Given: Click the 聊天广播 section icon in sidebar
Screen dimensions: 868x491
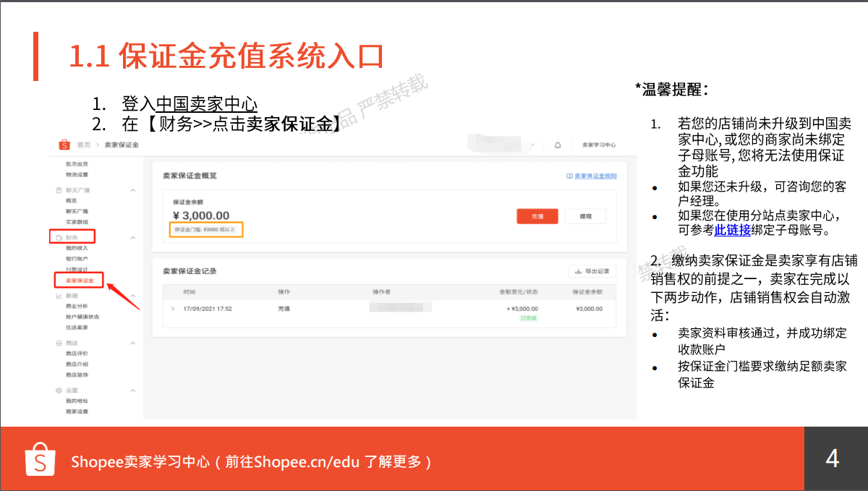Looking at the screenshot, I should (x=59, y=189).
